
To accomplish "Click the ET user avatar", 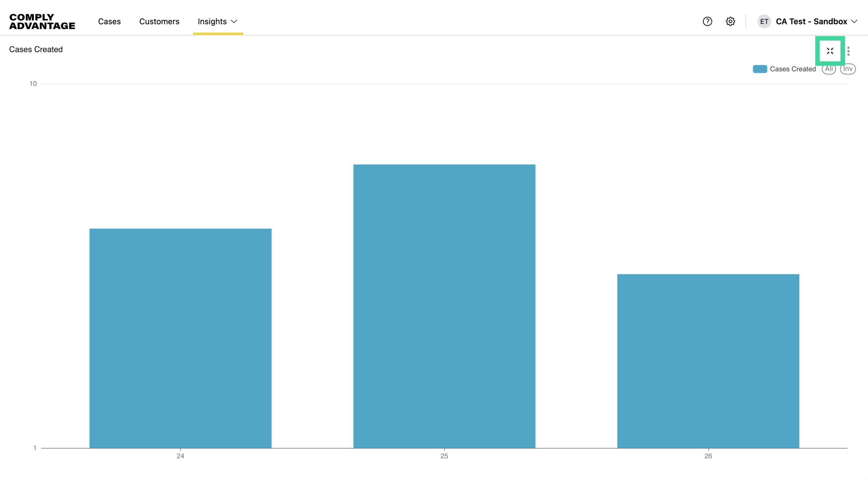I will click(x=764, y=21).
